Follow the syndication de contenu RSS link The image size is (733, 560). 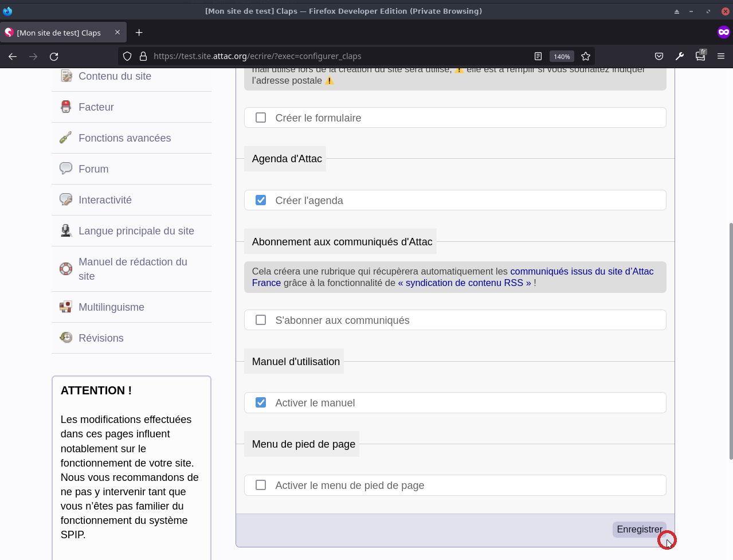click(x=464, y=283)
